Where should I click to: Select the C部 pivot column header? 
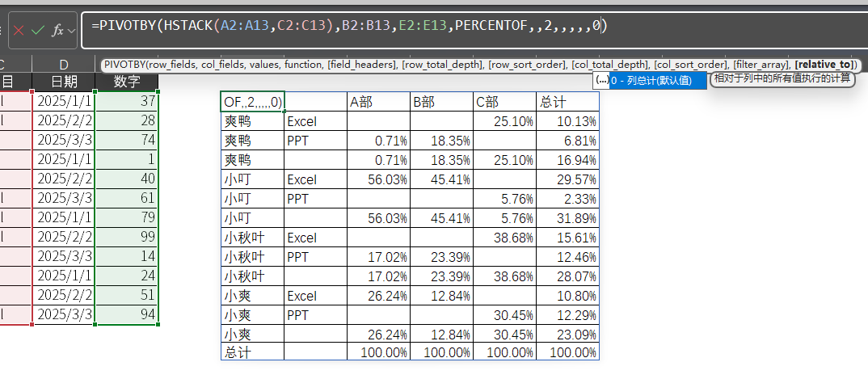coord(505,101)
